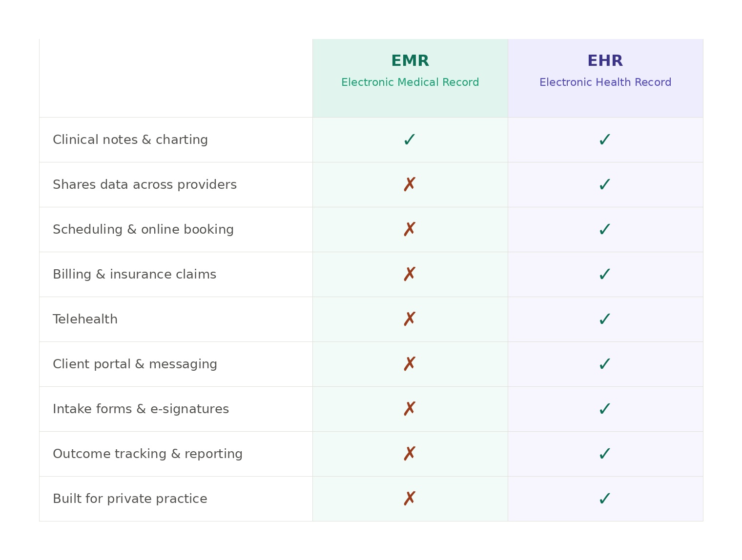Select the Built for private practice label

point(130,499)
